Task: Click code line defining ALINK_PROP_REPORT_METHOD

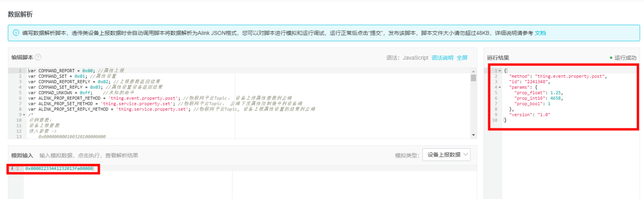Action: pos(160,98)
